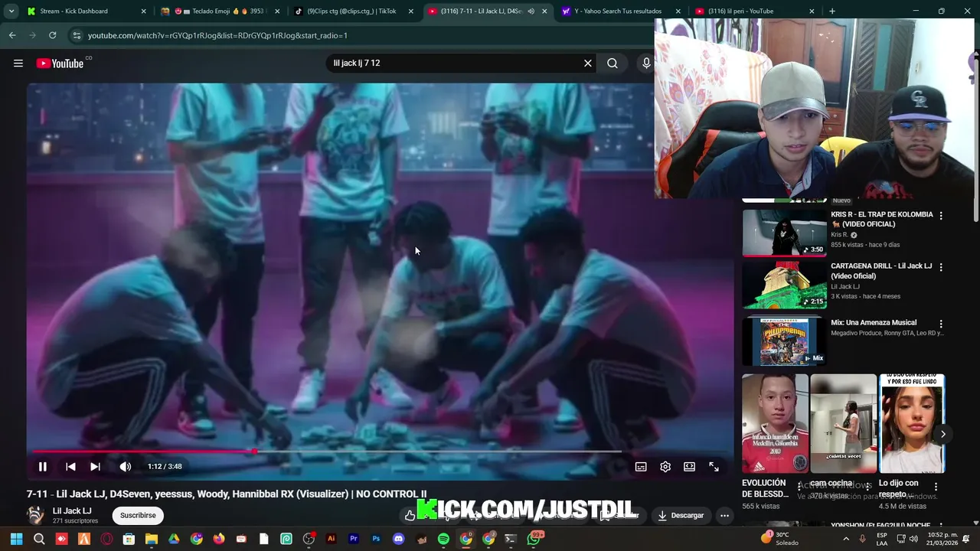Screen dimensions: 980x551
Task: Open Adobe Premiere Pro from taskbar
Action: click(354, 539)
